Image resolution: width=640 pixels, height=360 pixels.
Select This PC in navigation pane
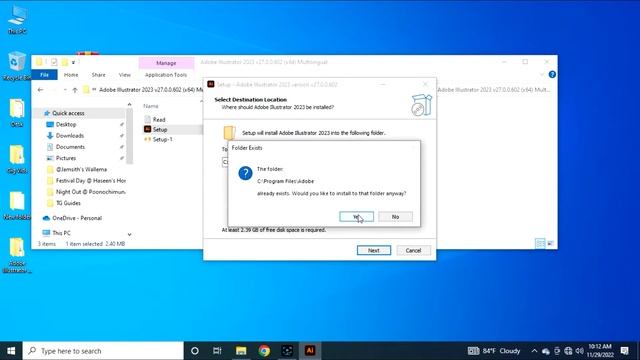click(61, 233)
